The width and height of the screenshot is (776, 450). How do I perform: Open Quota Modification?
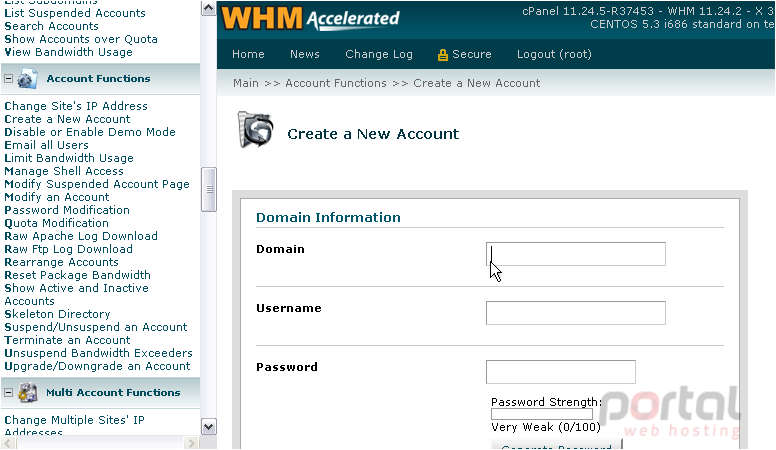[x=56, y=223]
